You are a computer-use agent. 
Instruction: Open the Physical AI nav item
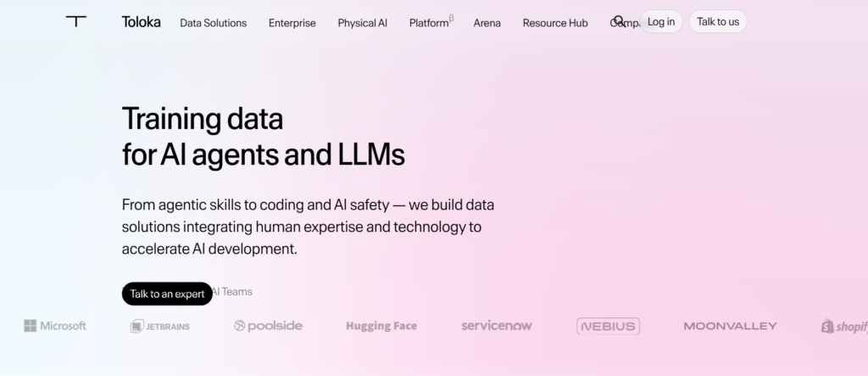tap(363, 23)
